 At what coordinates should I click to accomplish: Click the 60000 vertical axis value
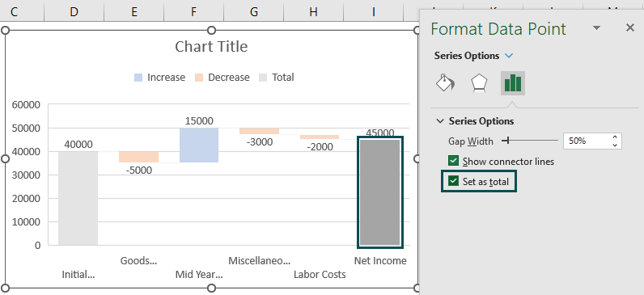(x=26, y=105)
